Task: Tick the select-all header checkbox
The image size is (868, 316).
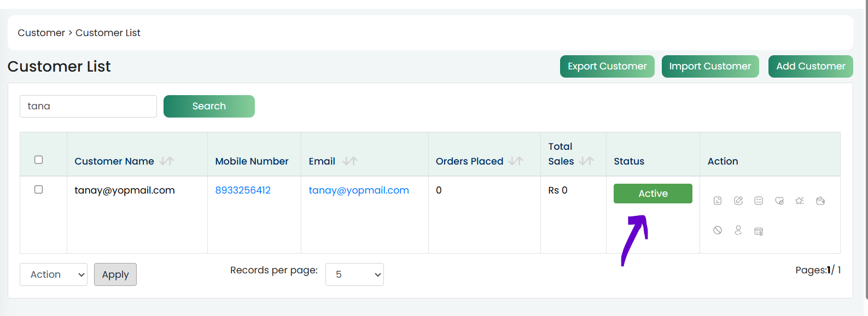Action: click(x=38, y=160)
